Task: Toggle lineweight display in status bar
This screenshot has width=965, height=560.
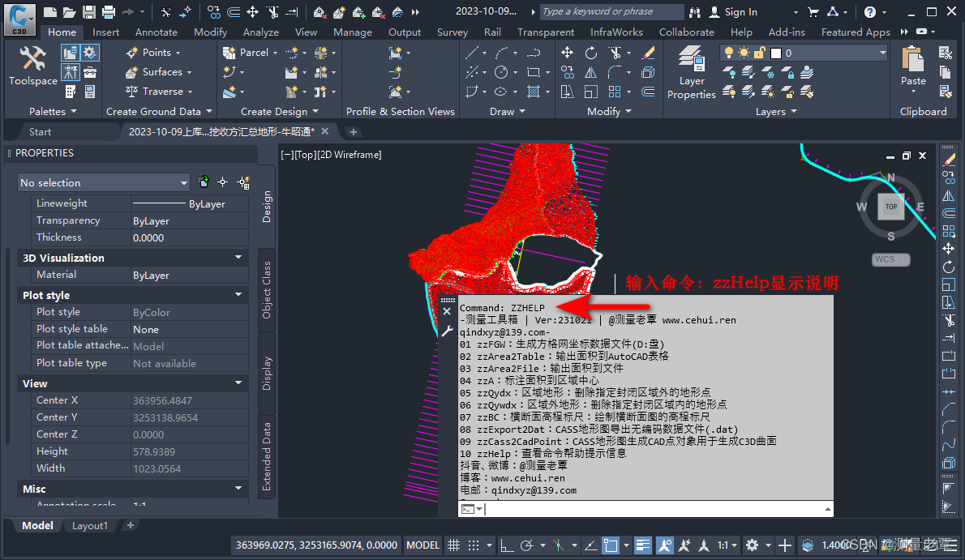Action: click(643, 545)
